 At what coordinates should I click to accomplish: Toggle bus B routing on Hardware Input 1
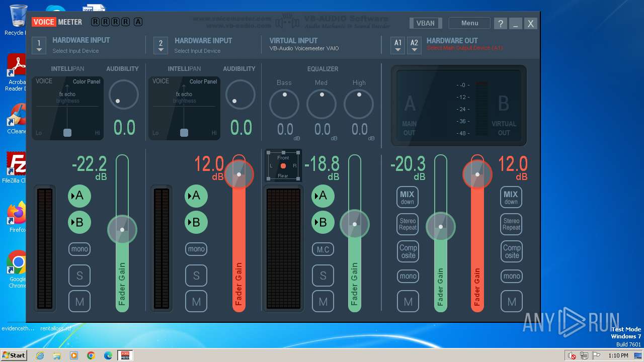(79, 222)
